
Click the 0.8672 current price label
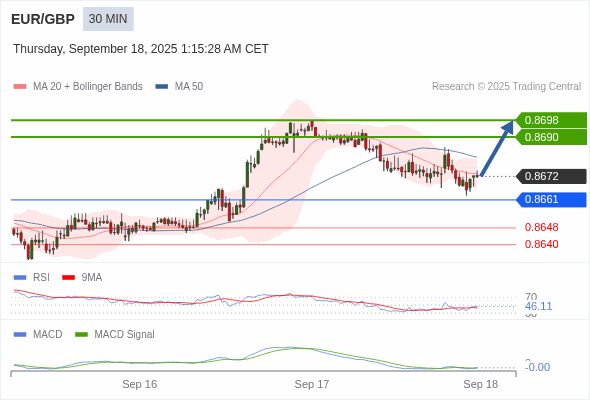coord(551,176)
